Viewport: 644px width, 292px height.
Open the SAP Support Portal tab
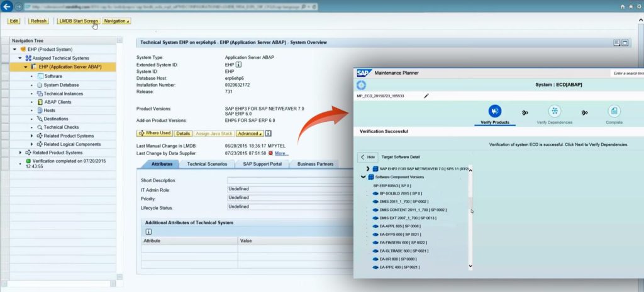262,164
